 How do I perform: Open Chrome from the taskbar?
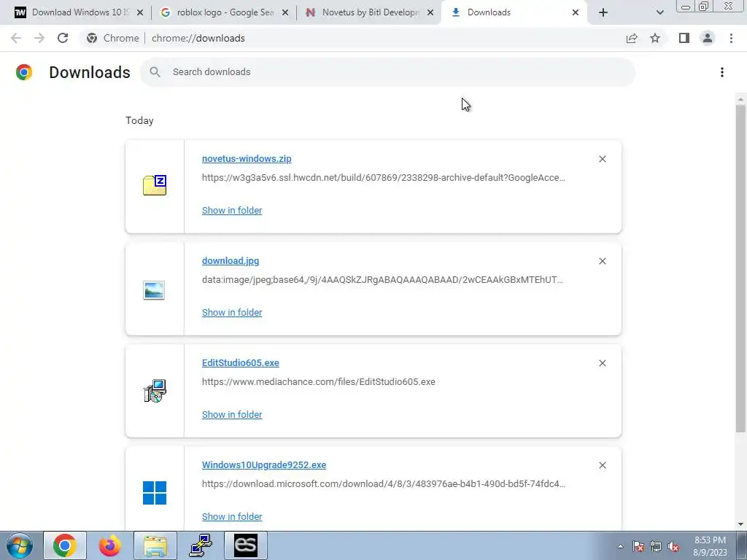(65, 545)
